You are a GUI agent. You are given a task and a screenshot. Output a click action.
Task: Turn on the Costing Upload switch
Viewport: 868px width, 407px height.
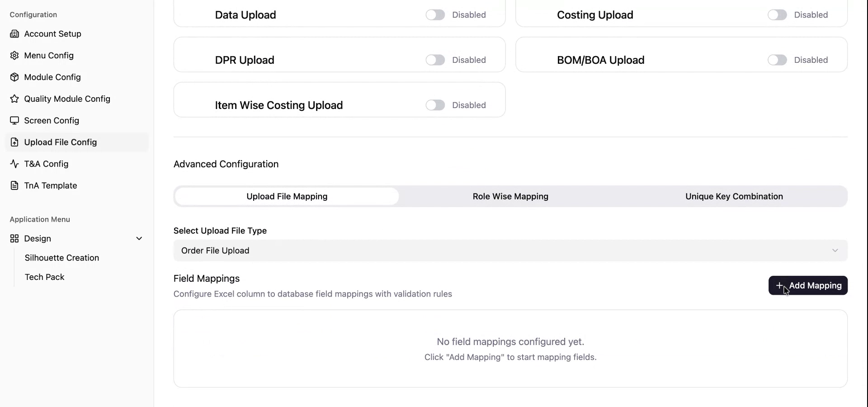point(777,15)
